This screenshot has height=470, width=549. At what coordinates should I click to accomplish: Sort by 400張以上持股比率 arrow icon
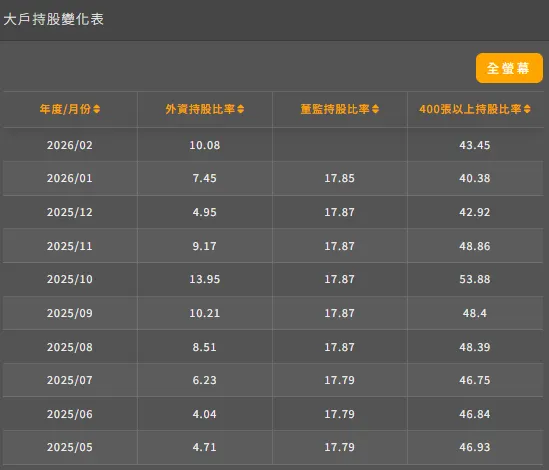[527, 109]
